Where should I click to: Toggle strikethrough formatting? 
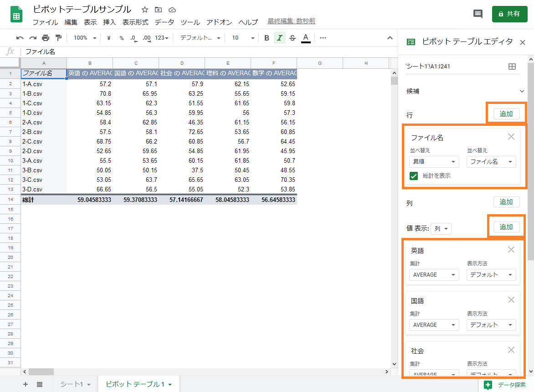pyautogui.click(x=293, y=38)
